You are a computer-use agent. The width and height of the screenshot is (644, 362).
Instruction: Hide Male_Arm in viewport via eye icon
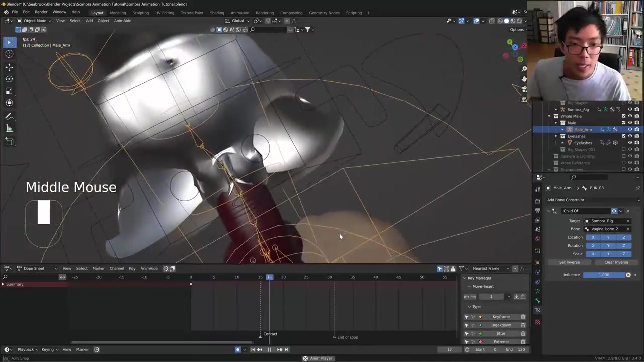point(630,129)
